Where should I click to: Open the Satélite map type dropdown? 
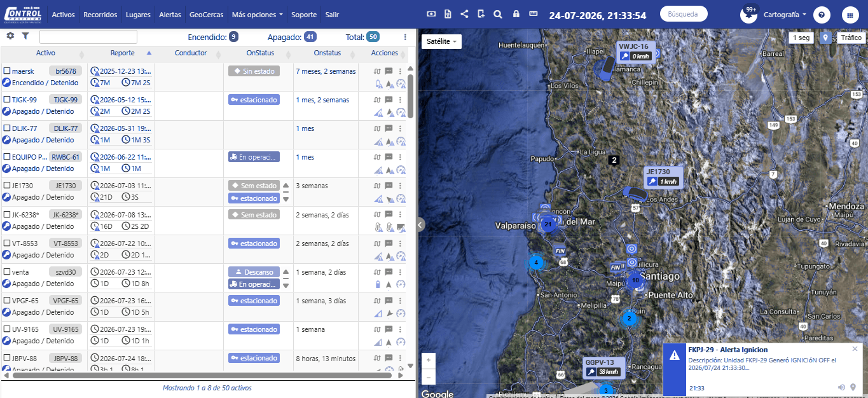click(441, 41)
